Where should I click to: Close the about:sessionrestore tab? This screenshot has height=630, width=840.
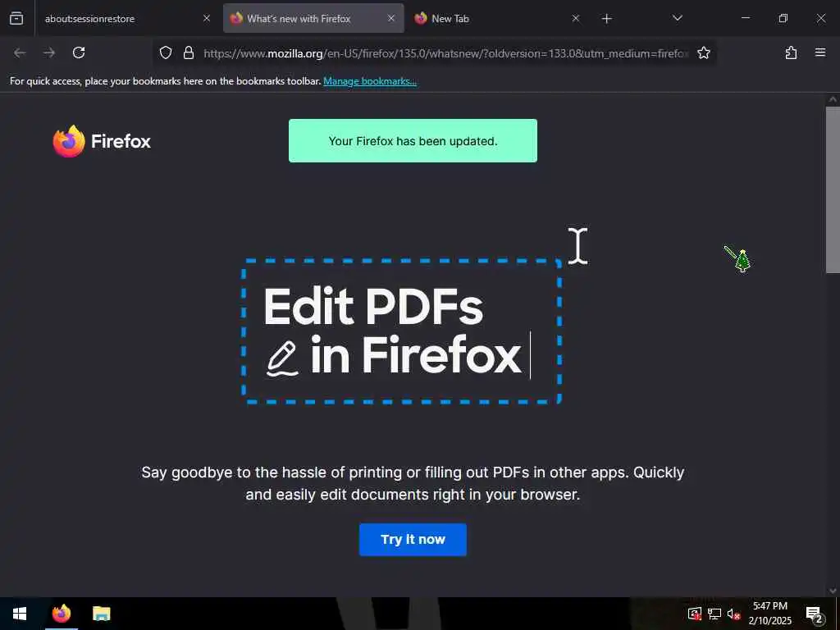pos(207,18)
